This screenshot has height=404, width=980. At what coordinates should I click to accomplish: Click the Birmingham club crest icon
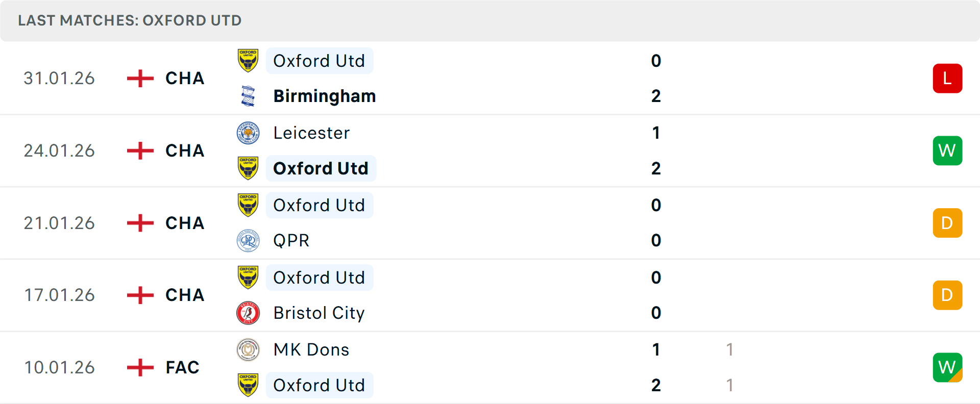click(248, 96)
